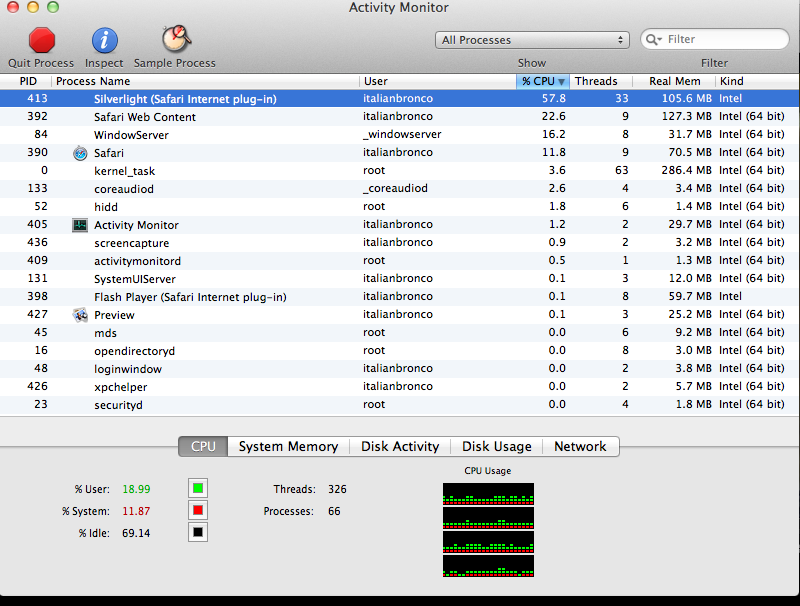Viewport: 800px width, 606px height.
Task: Click the 69.14 % Idle value
Action: 136,533
